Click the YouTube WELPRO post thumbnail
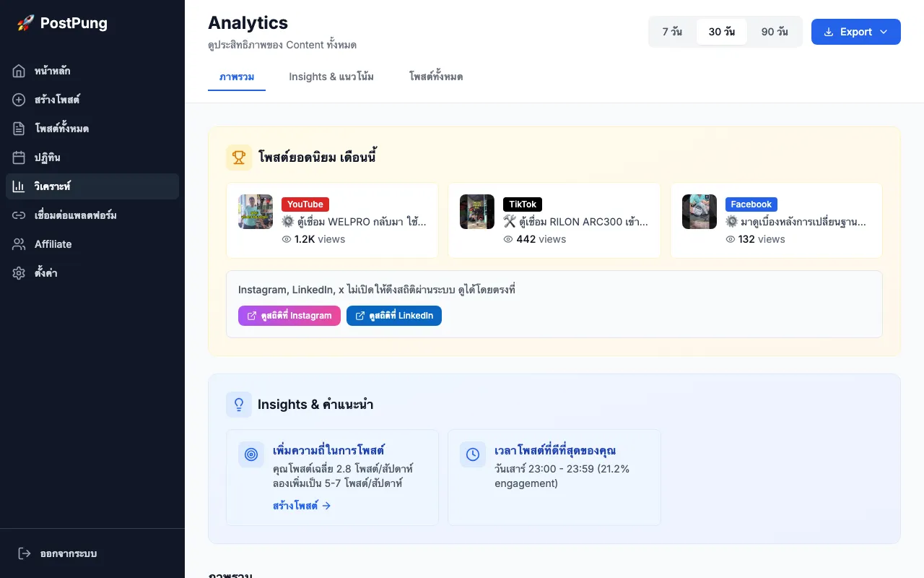924x578 pixels. [255, 212]
